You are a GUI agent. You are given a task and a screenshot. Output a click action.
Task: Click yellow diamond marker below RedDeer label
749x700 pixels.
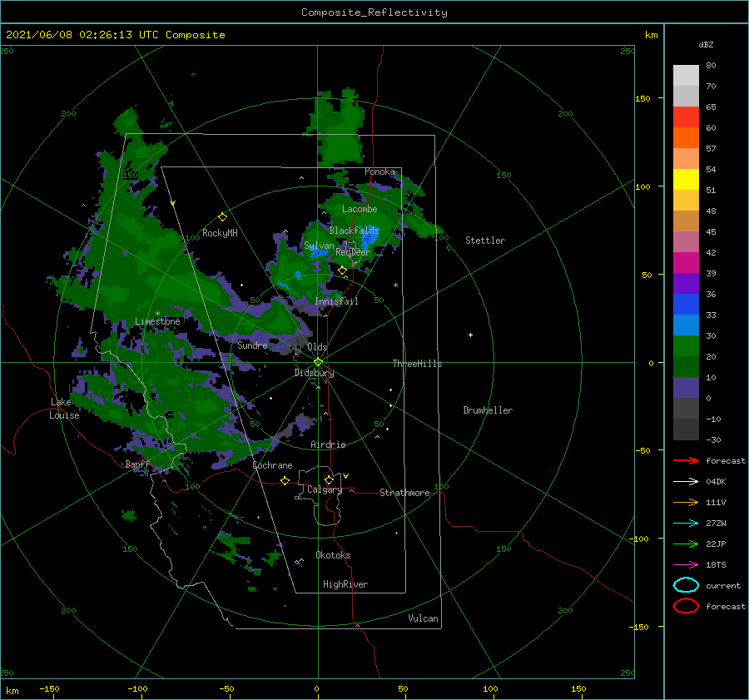[342, 271]
